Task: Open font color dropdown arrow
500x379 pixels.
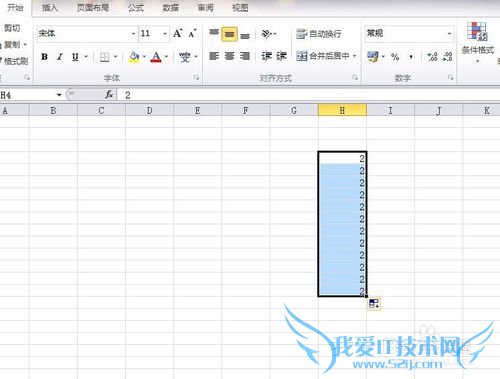Action: [x=166, y=57]
